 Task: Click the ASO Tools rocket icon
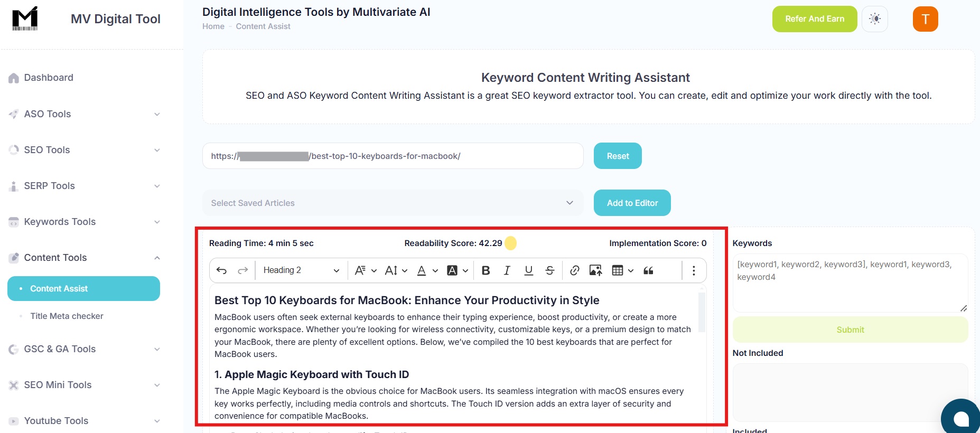[14, 114]
